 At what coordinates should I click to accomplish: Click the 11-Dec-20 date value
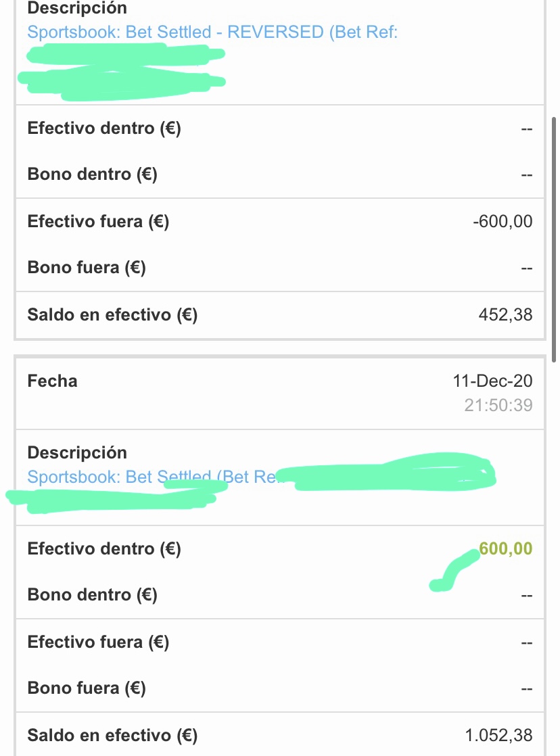pyautogui.click(x=492, y=381)
